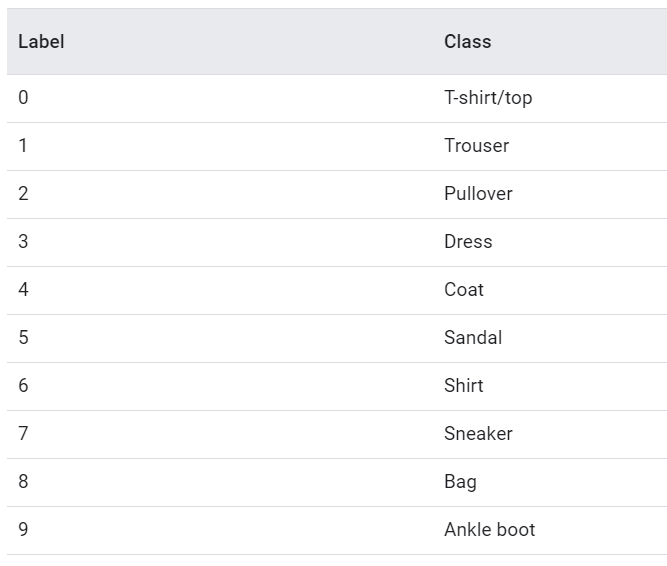Click the label 5 cell
667x566 pixels.
click(24, 338)
